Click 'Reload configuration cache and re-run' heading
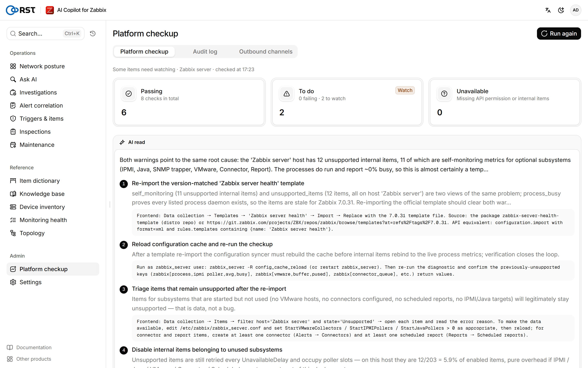Screen dimensions: 588x368 [x=202, y=244]
